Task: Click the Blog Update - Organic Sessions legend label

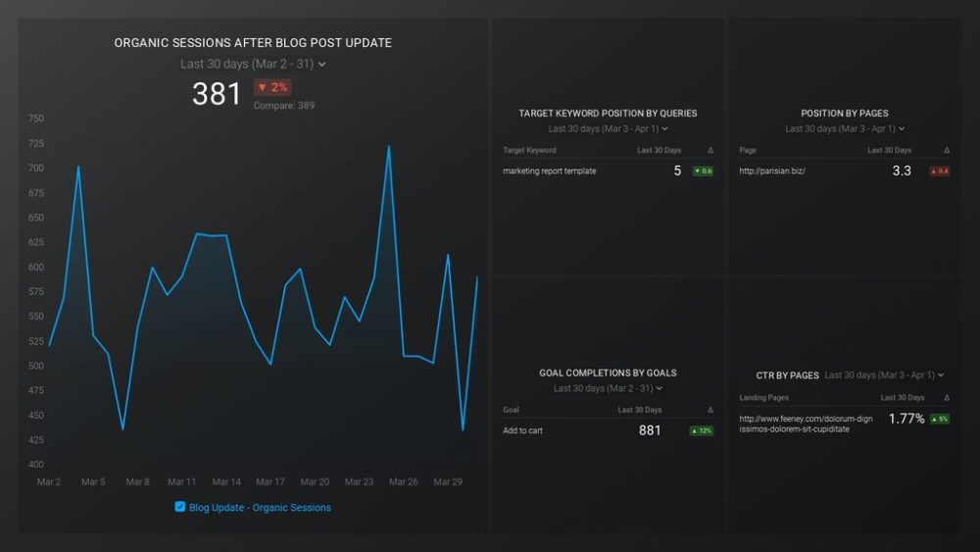Action: [x=260, y=508]
